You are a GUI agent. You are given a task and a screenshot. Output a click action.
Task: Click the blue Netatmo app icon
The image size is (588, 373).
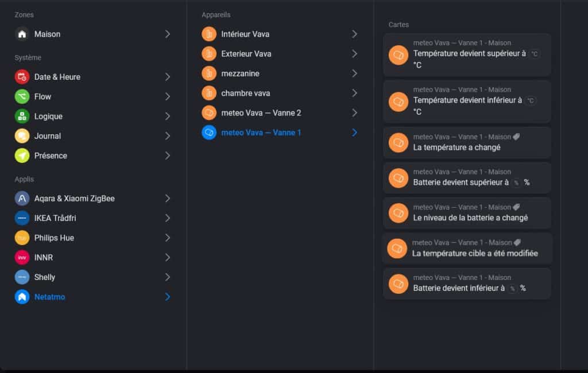tap(22, 297)
